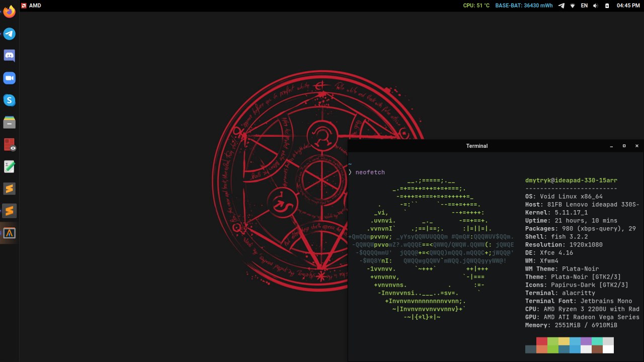Open the math notes pencil icon

click(10, 166)
